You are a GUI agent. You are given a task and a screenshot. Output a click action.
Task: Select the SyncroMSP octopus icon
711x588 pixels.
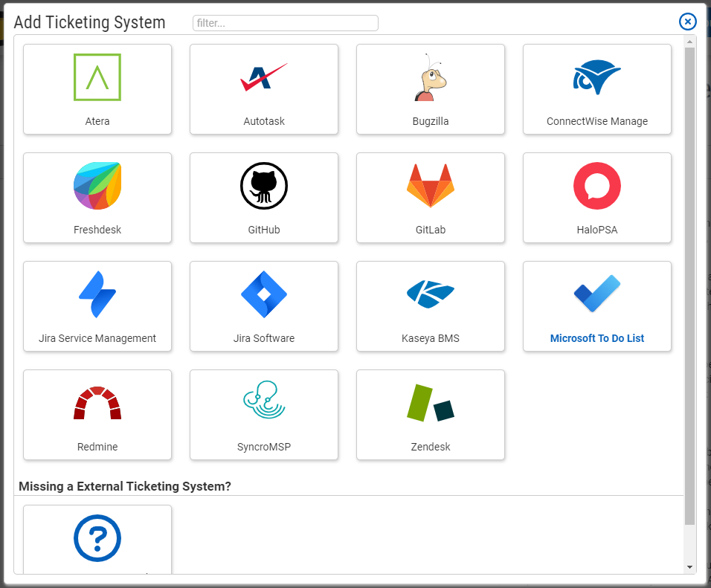264,399
